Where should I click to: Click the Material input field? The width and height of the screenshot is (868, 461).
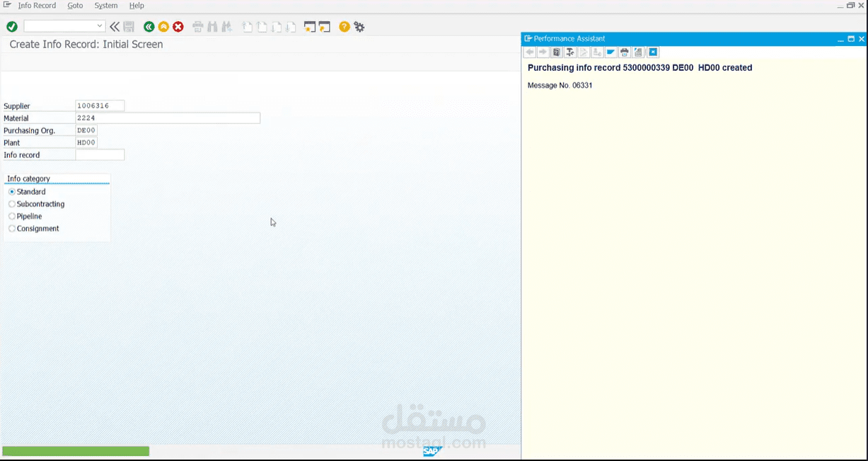(x=168, y=118)
